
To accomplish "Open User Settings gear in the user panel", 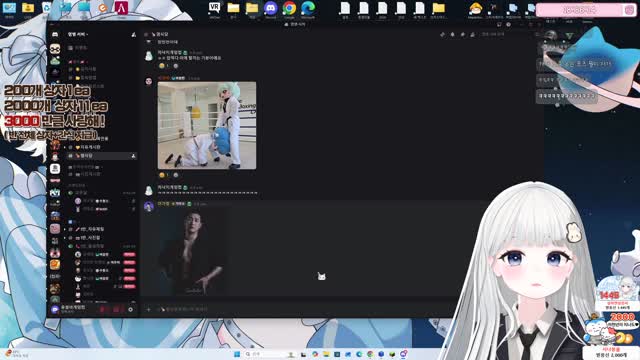I will click(130, 310).
